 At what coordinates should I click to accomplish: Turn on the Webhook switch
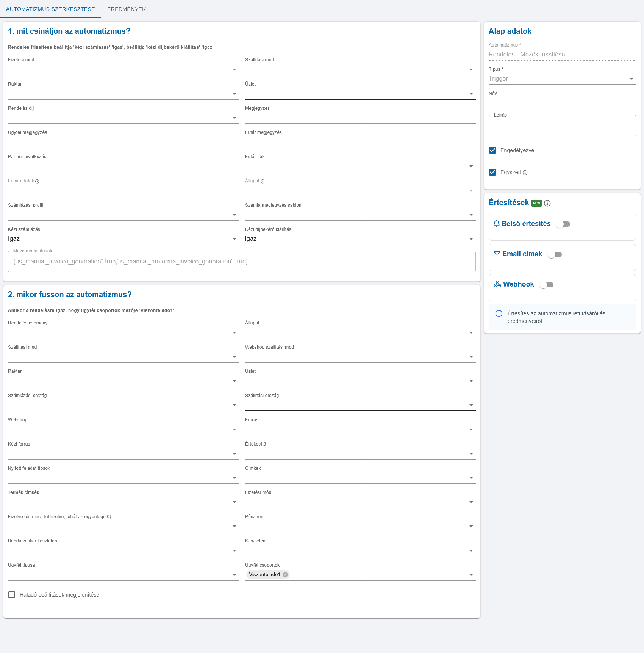546,285
